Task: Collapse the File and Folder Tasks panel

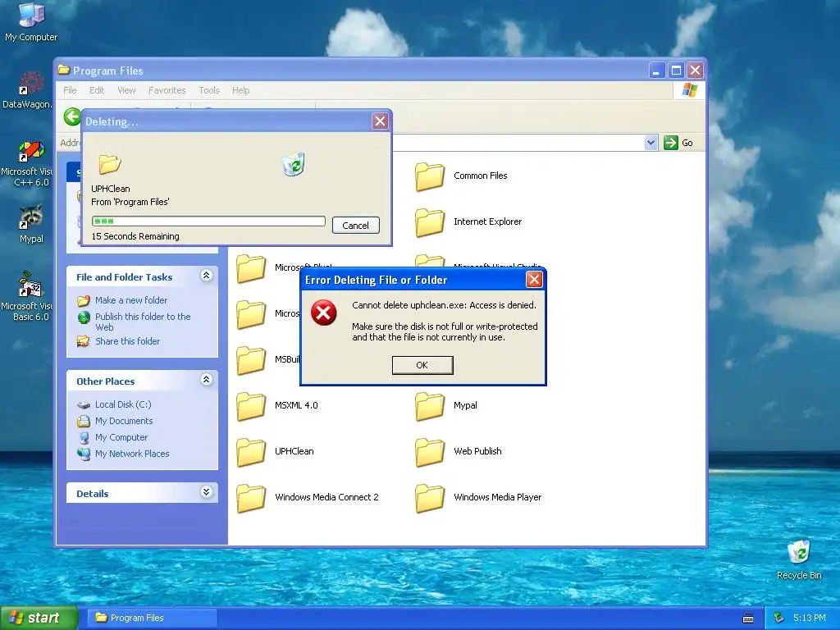Action: 206,276
